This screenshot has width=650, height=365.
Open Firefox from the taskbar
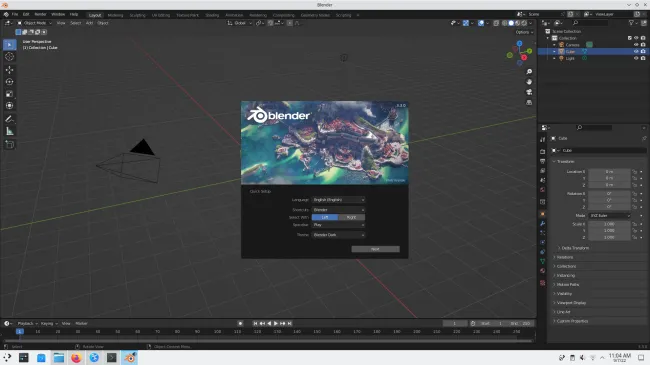76,358
